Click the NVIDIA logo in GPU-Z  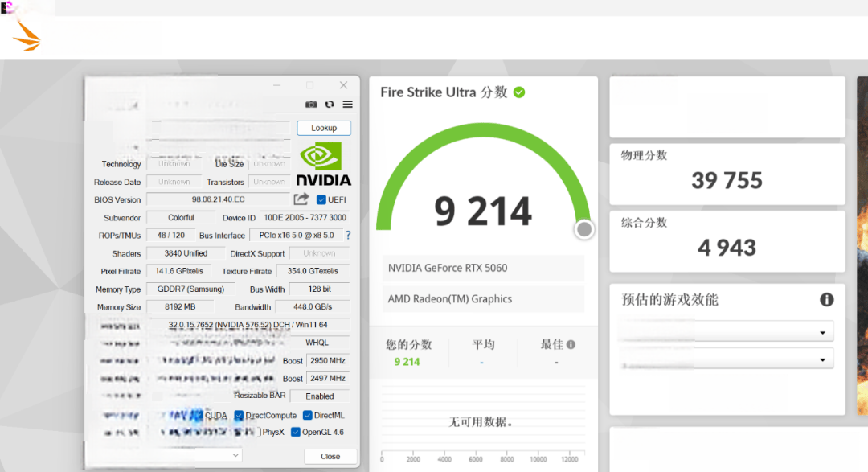point(324,164)
